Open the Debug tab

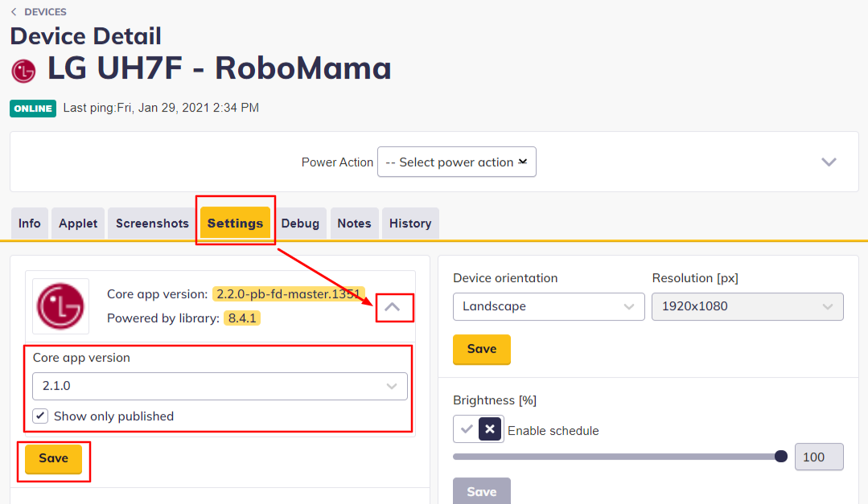[300, 223]
